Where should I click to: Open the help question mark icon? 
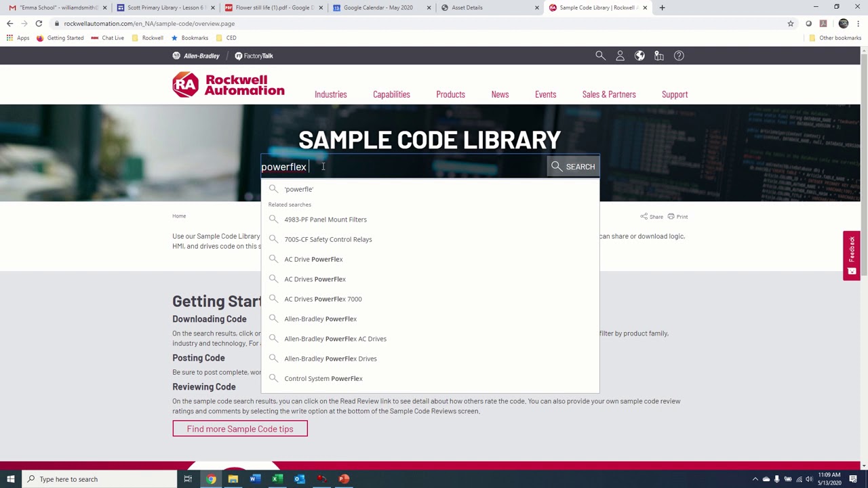pos(679,56)
